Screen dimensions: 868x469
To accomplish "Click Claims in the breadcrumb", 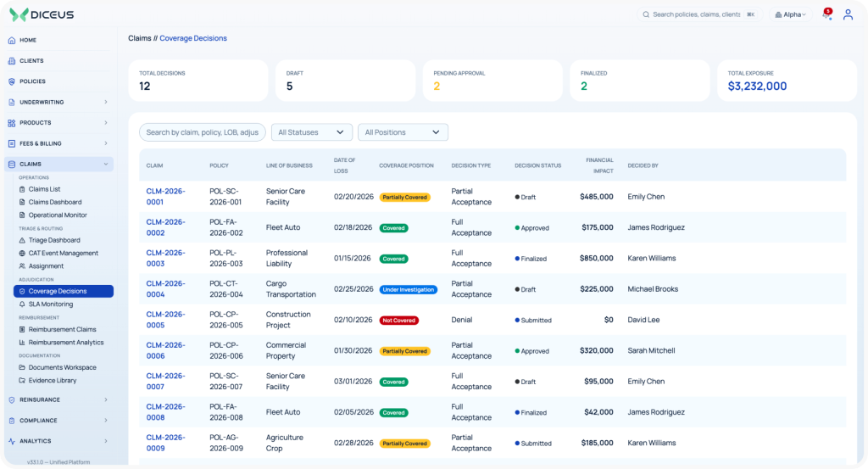I will [x=140, y=38].
